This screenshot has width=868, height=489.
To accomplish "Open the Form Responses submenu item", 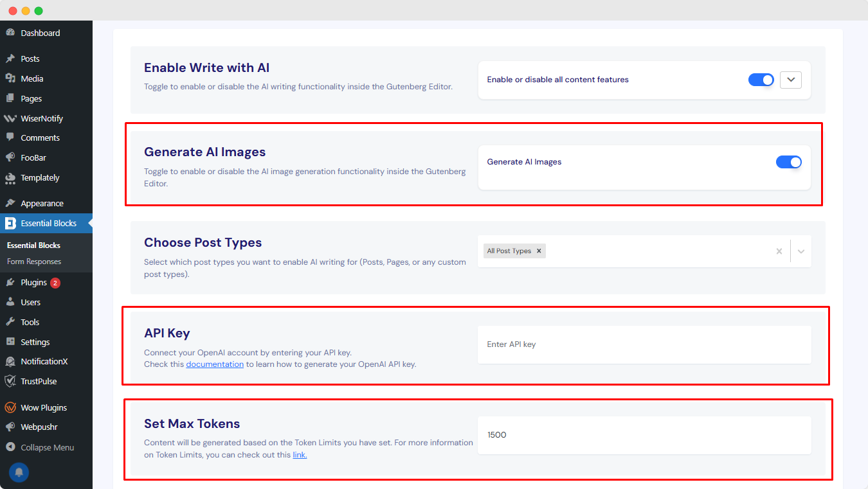I will [x=34, y=262].
